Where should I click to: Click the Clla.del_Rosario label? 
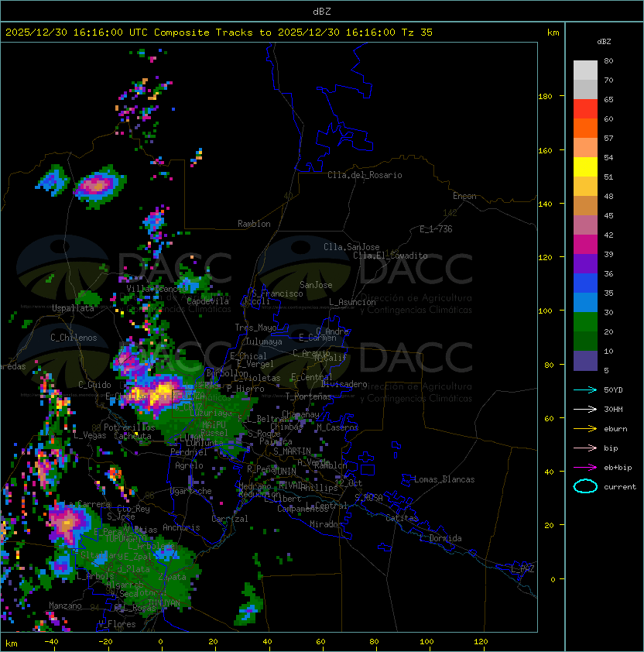coord(365,175)
